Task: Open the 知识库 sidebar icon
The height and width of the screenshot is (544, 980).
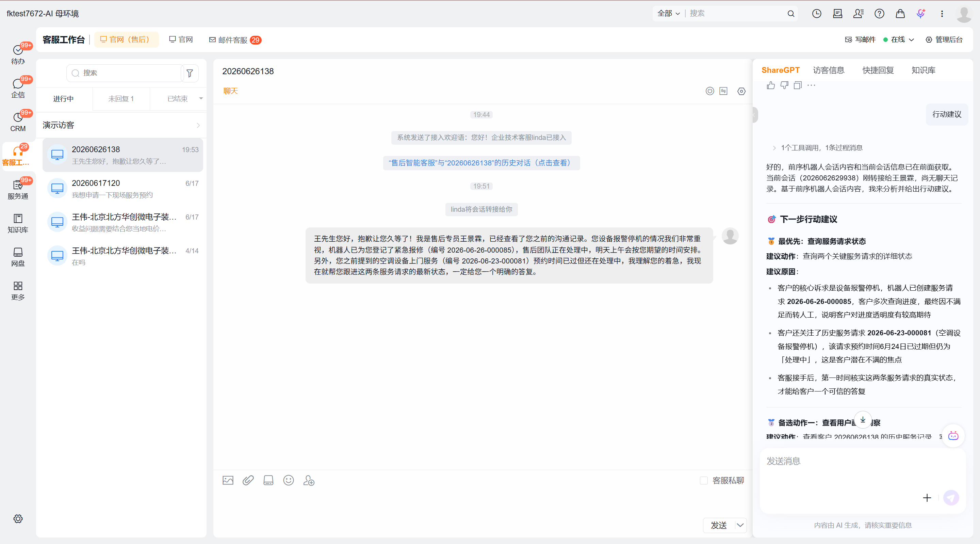Action: (x=18, y=223)
